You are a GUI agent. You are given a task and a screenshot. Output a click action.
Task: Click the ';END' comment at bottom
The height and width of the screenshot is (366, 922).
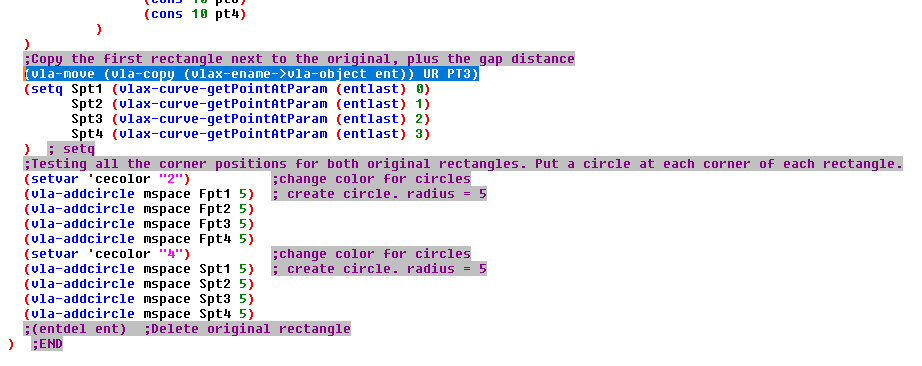coord(47,344)
